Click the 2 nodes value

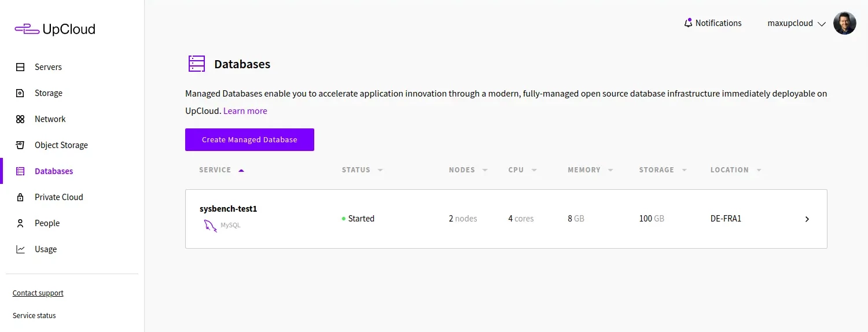[463, 219]
